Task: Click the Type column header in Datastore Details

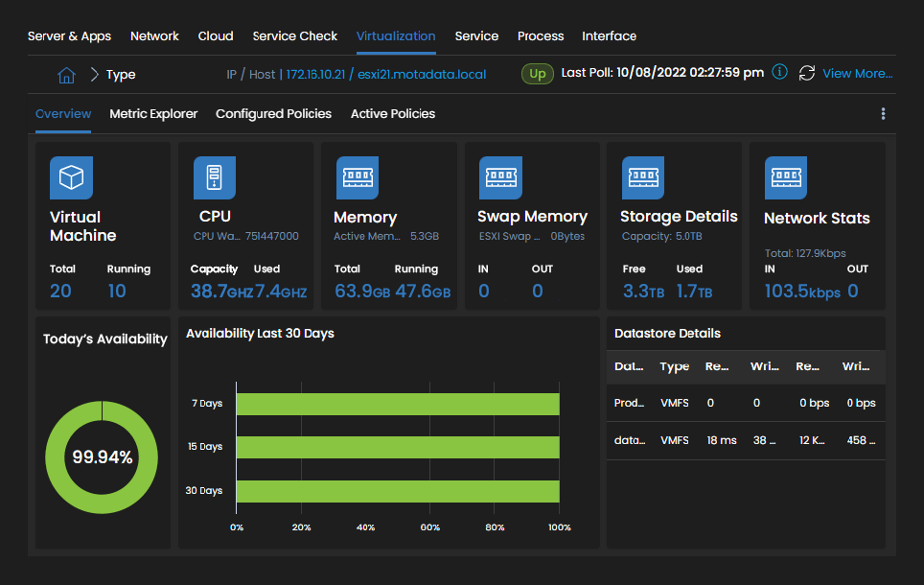Action: pos(675,366)
